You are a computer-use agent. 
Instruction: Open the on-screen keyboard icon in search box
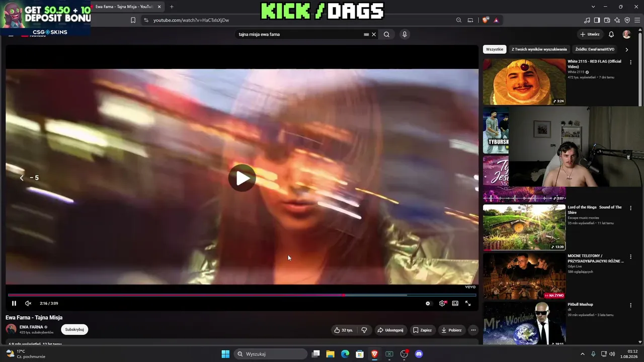(366, 34)
